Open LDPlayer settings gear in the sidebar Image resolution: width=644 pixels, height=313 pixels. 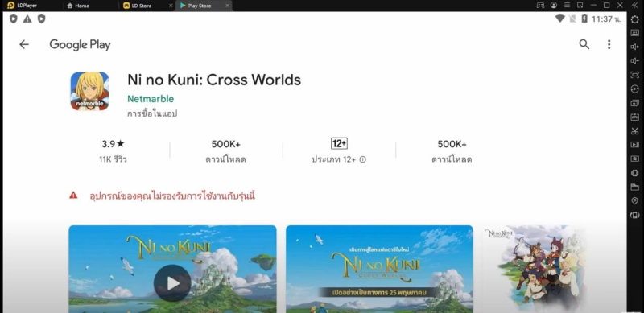(634, 19)
